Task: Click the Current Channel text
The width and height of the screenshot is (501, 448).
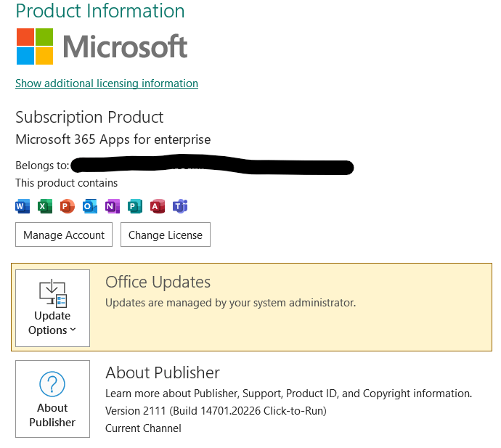Action: pos(143,428)
